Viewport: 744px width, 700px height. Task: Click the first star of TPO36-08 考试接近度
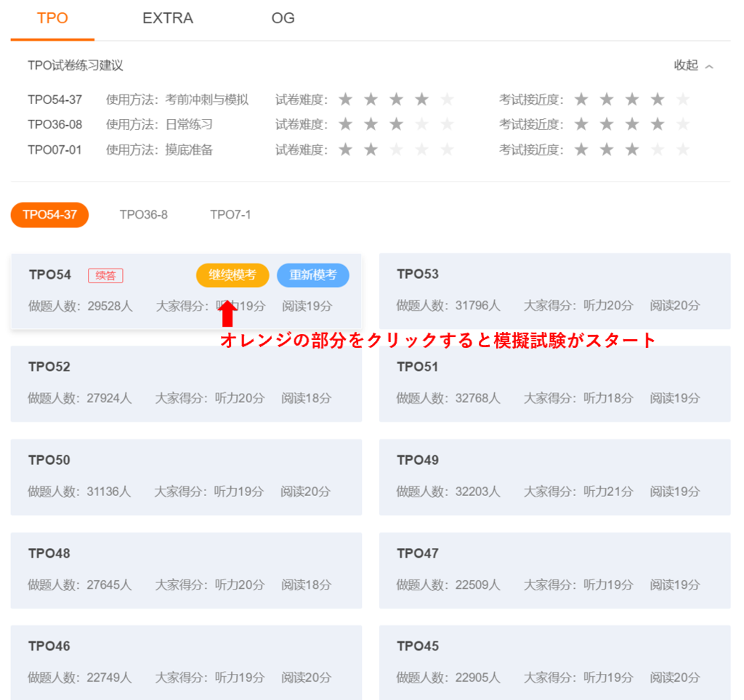[581, 124]
